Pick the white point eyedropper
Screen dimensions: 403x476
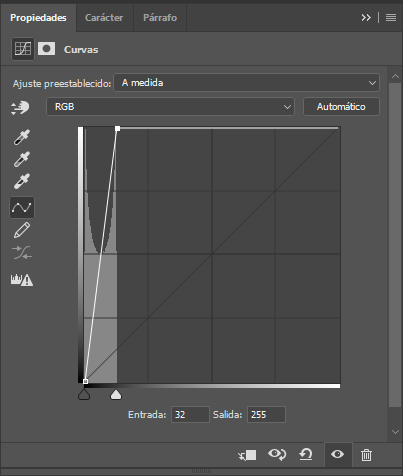point(22,181)
